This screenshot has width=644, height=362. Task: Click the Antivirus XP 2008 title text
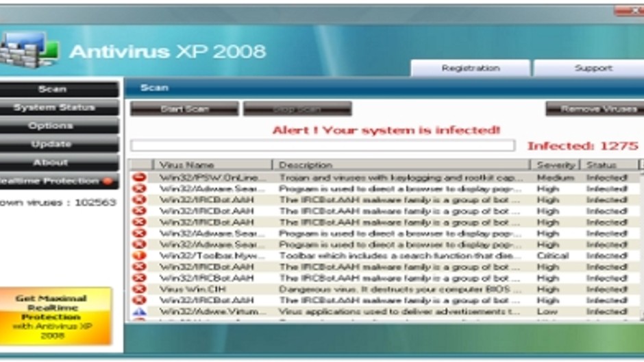coord(168,51)
